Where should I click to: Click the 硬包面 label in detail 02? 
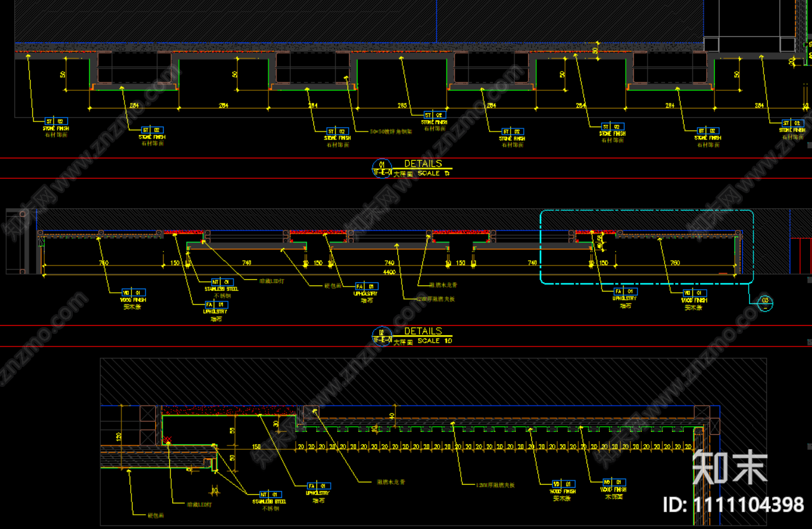[333, 287]
